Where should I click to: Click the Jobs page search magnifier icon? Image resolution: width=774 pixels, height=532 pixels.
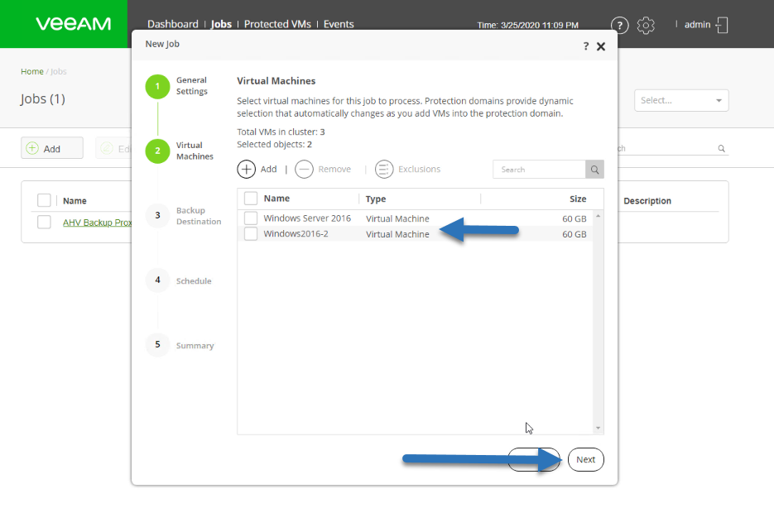(x=721, y=149)
